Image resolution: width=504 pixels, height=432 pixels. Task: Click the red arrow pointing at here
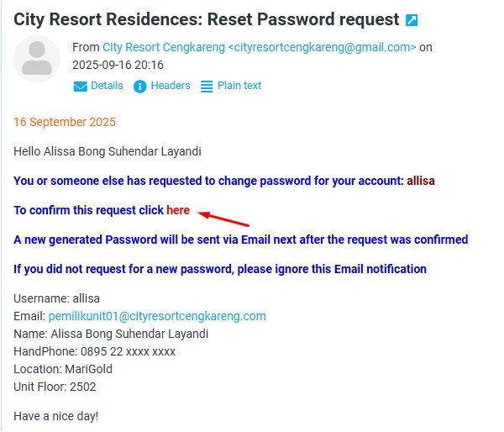(x=225, y=219)
